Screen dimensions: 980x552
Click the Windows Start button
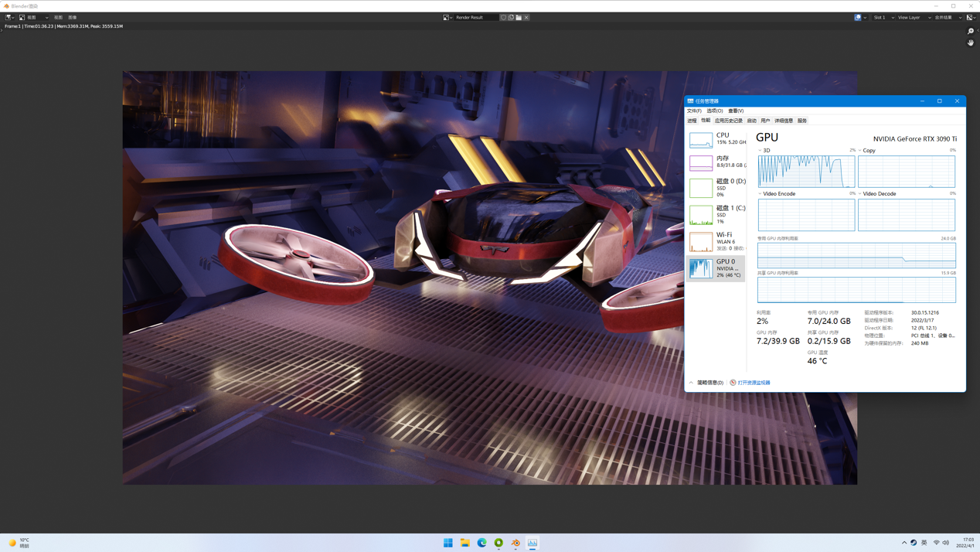[x=448, y=543]
